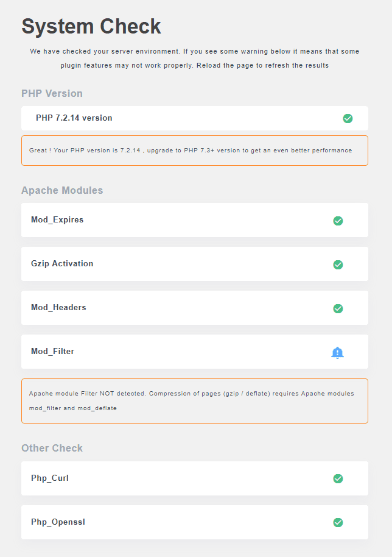Viewport: 392px width, 557px height.
Task: Click the Mod_Headers label
Action: 58,308
